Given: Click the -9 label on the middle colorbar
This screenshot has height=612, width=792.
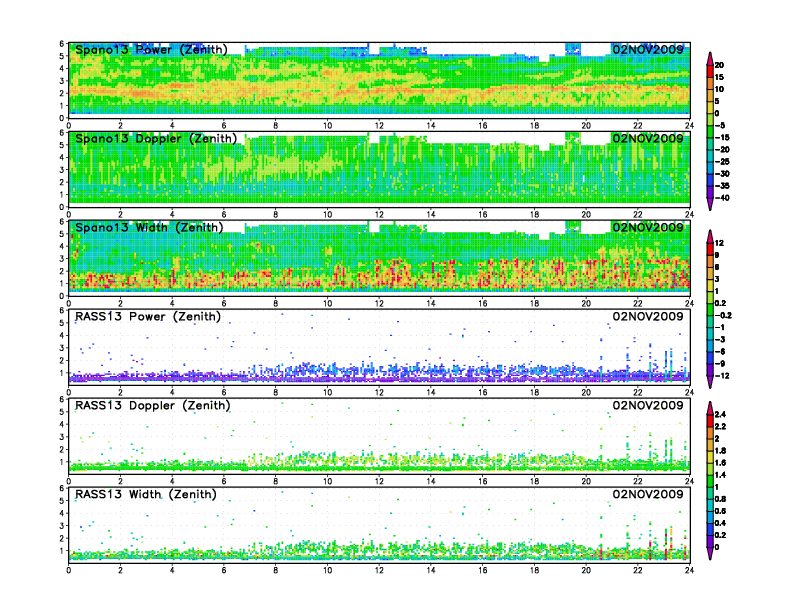Looking at the screenshot, I should click(x=720, y=364).
